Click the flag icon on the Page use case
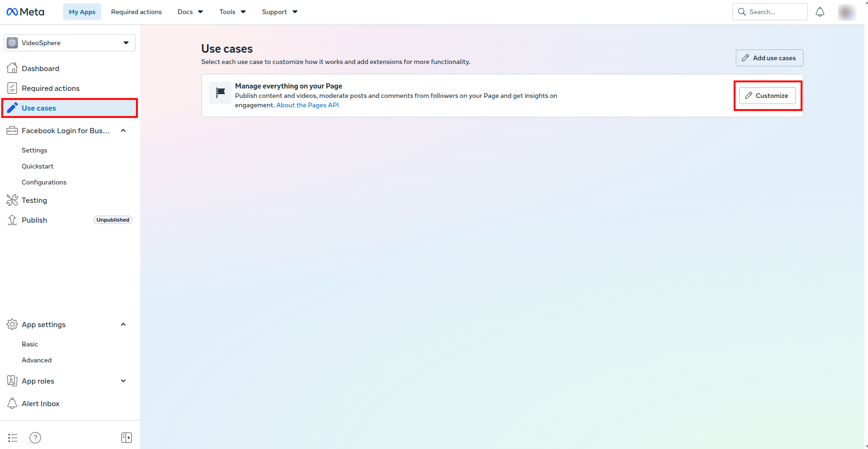This screenshot has width=868, height=449. pos(220,93)
